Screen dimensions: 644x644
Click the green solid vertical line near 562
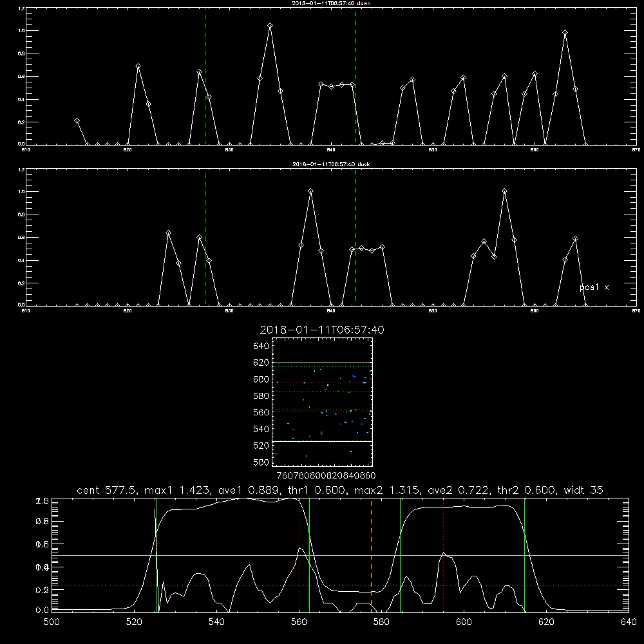click(309, 554)
